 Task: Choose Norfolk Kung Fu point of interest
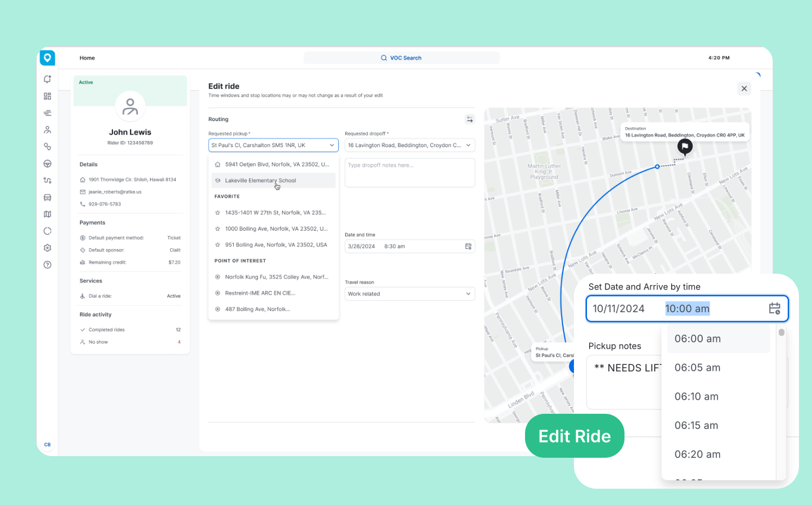pos(273,277)
